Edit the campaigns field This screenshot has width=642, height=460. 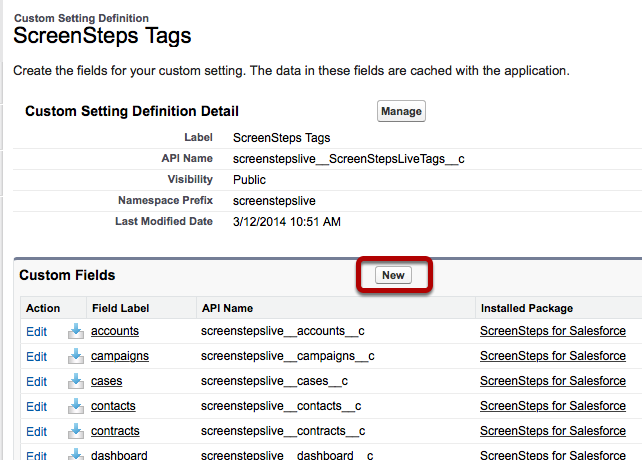pyautogui.click(x=36, y=356)
